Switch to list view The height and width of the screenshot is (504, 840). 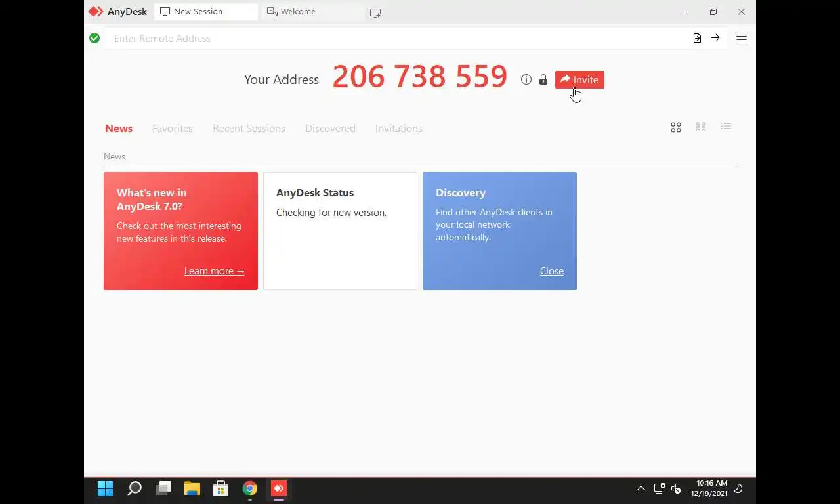click(x=726, y=127)
